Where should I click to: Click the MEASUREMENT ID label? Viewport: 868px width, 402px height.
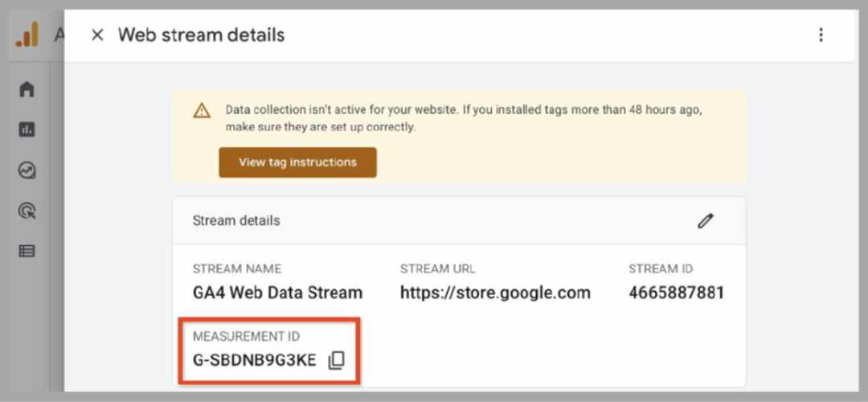[x=247, y=337]
